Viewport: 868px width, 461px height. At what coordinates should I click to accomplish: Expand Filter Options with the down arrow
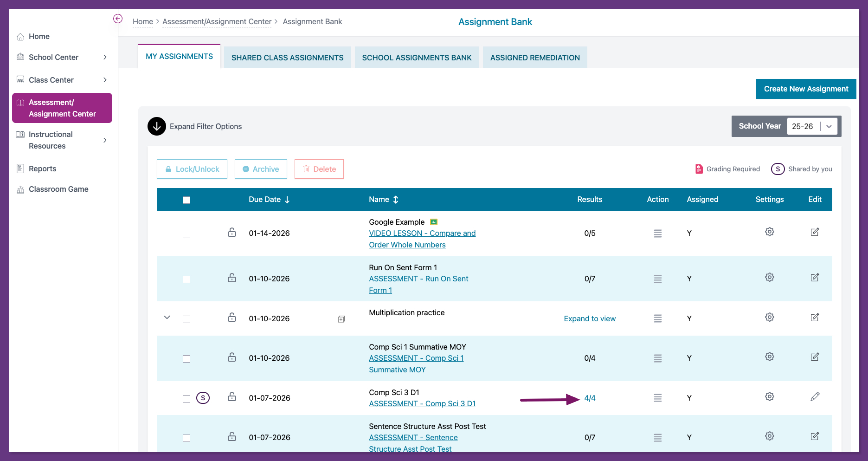click(157, 126)
